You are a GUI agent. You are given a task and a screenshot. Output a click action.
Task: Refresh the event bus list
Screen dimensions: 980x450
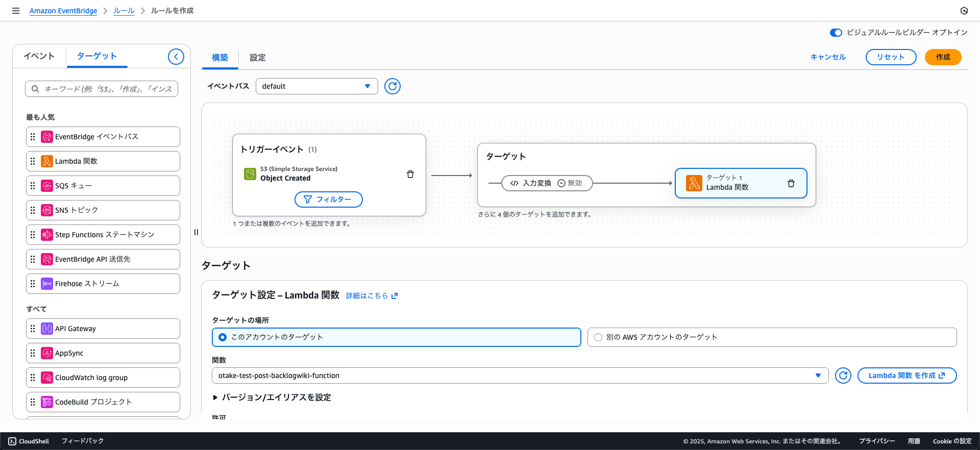(392, 86)
